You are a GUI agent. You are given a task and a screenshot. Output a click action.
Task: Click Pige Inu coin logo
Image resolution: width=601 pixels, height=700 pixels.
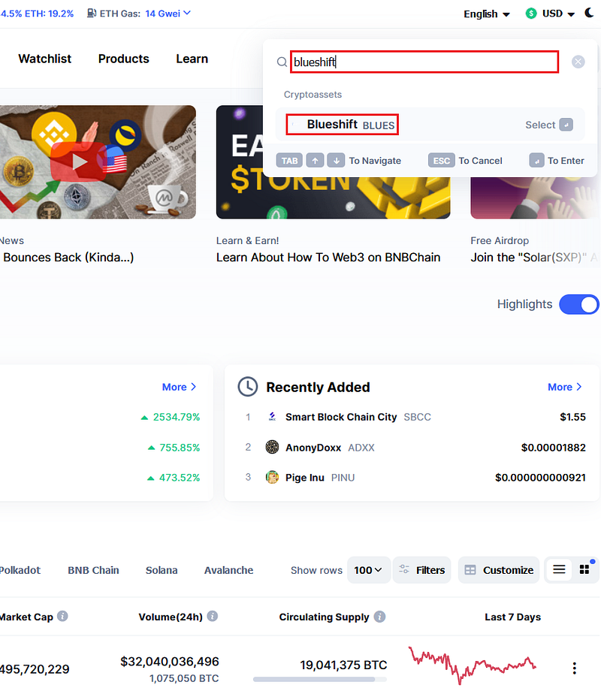pos(272,477)
